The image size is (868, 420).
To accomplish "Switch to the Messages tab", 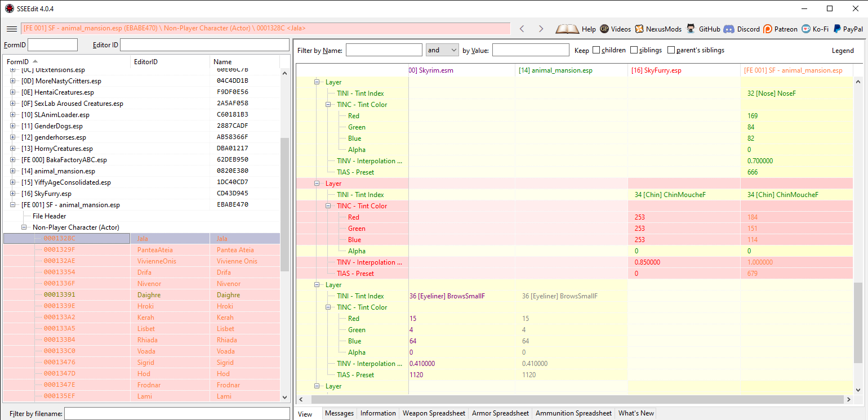I will 340,413.
